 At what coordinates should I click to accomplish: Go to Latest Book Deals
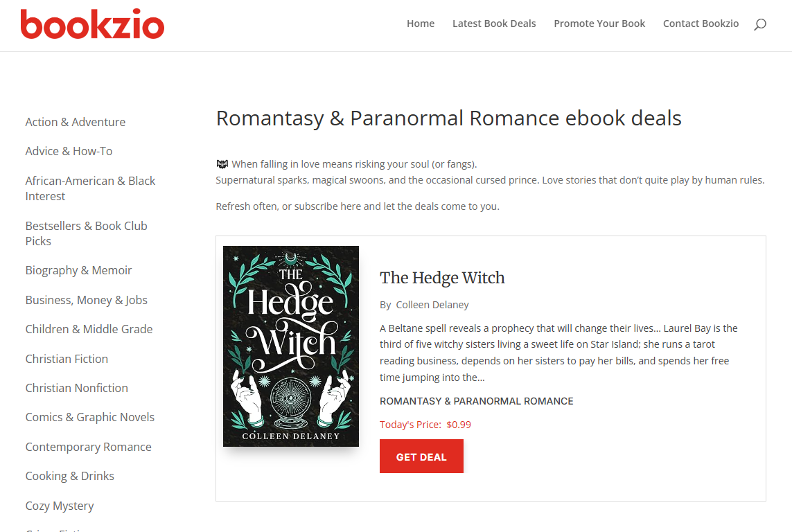494,24
